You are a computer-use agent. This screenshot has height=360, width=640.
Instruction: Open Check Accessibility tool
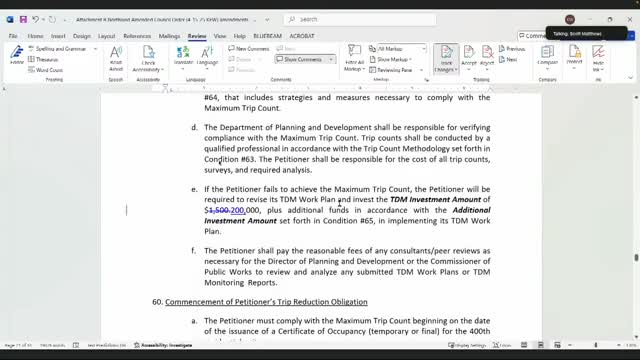148,58
